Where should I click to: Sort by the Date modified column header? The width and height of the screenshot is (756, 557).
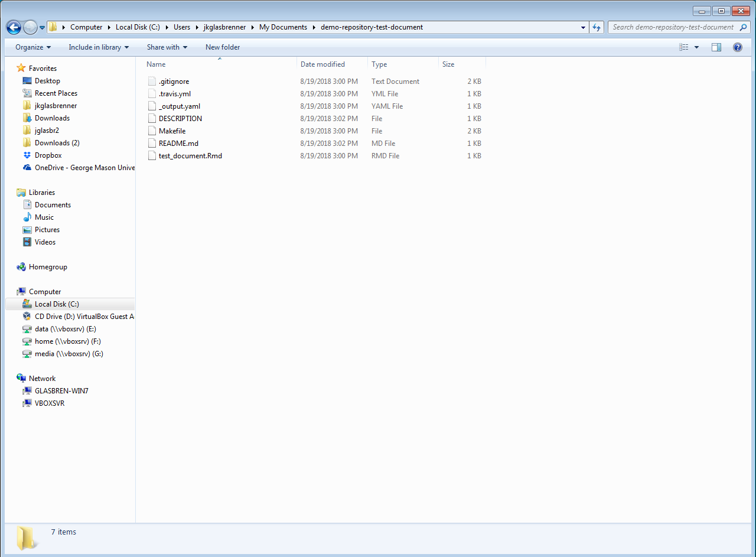click(x=332, y=64)
